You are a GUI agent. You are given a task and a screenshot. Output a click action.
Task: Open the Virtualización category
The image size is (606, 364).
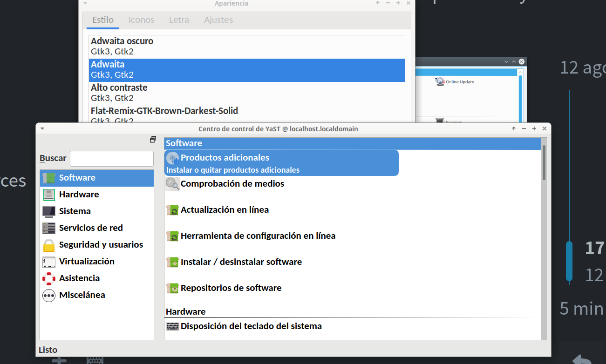86,262
